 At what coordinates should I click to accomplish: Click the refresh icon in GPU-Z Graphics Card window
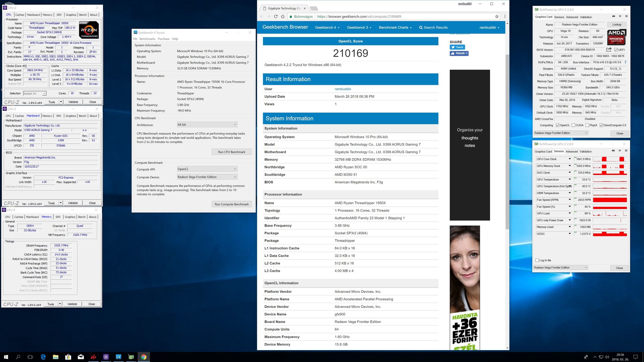pyautogui.click(x=620, y=16)
